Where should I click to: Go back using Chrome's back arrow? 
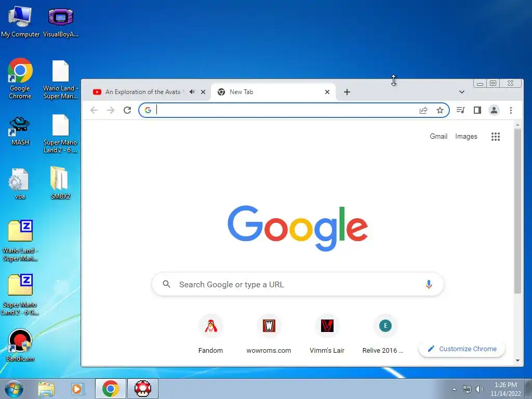(94, 110)
